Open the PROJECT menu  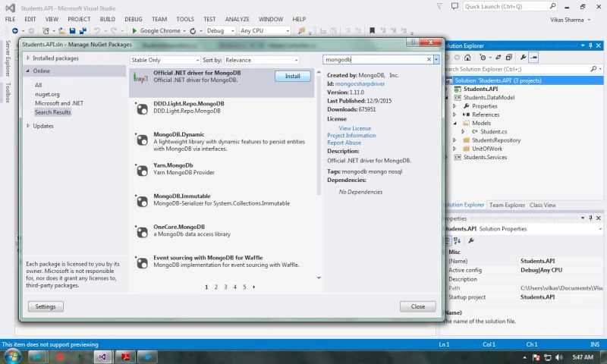pos(79,19)
